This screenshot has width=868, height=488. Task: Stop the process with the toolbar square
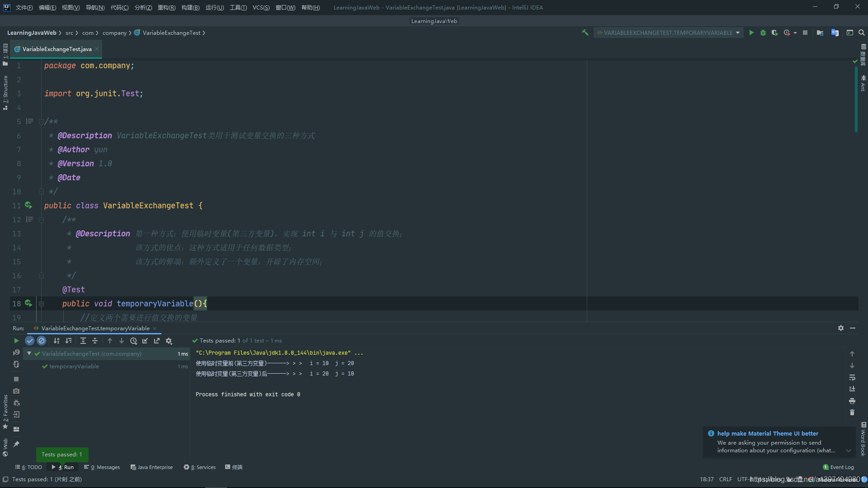coord(805,33)
